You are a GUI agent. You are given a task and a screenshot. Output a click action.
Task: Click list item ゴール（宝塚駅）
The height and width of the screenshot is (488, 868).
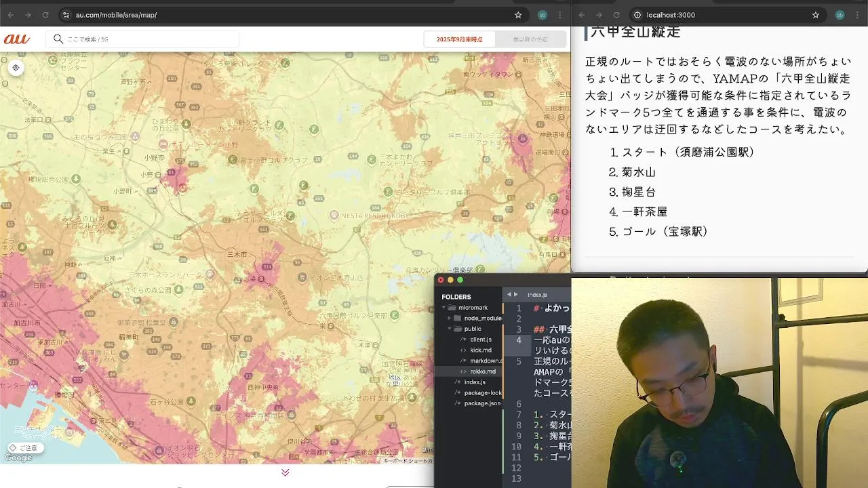click(665, 231)
